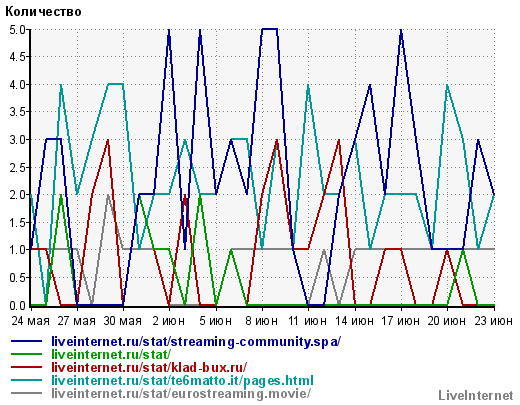This screenshot has width=520, height=405.
Task: Select the 17 июн date label
Action: 400,321
